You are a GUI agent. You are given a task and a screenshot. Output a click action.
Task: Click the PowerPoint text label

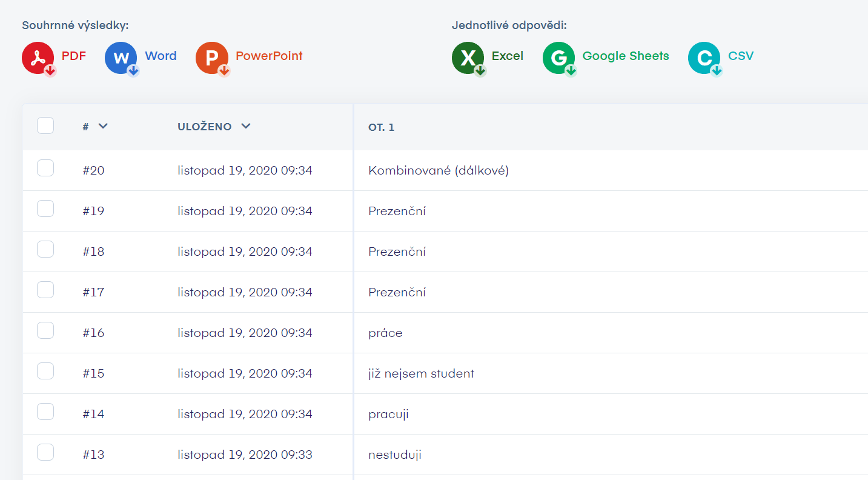[x=269, y=56]
